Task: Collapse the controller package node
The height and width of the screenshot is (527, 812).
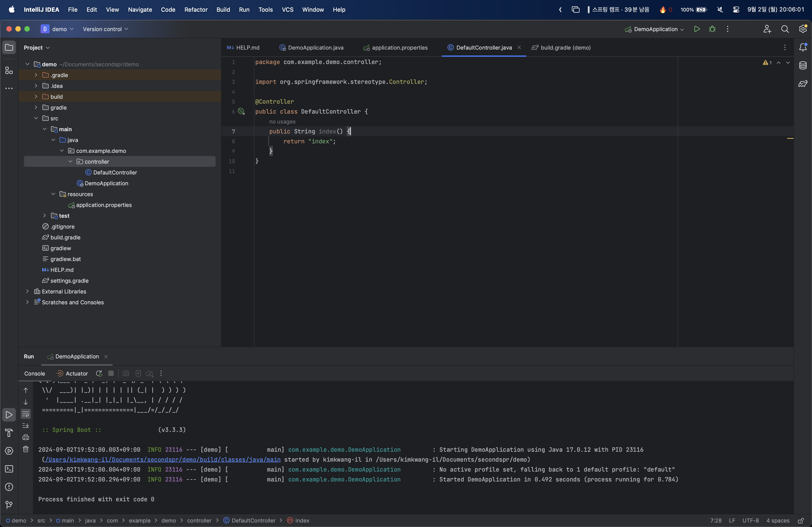Action: pyautogui.click(x=70, y=162)
